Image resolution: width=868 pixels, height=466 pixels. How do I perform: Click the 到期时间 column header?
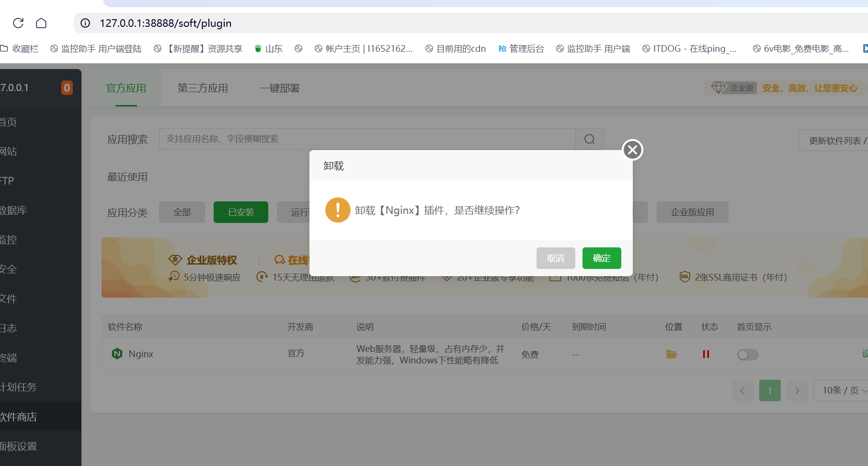(x=589, y=327)
